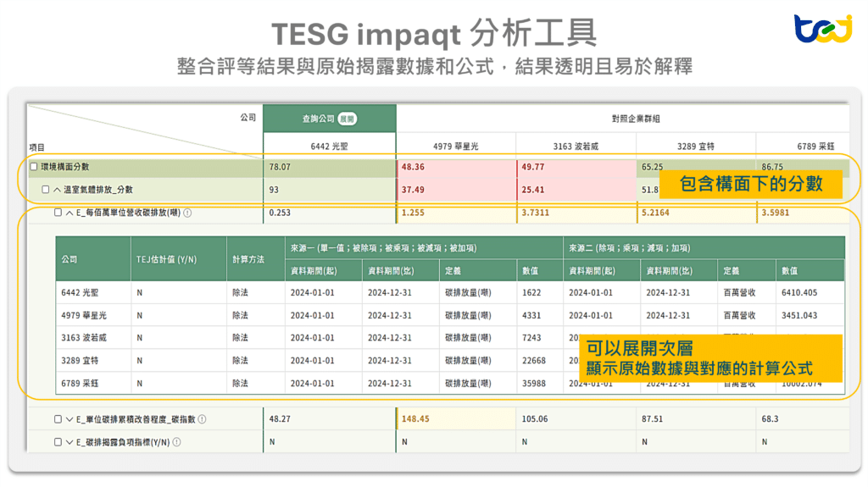Click the 148.45 carbon index value
The image size is (868, 487).
point(415,419)
